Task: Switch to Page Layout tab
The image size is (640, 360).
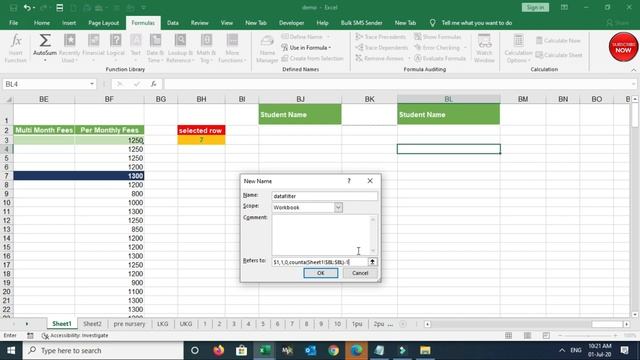Action: click(x=103, y=23)
